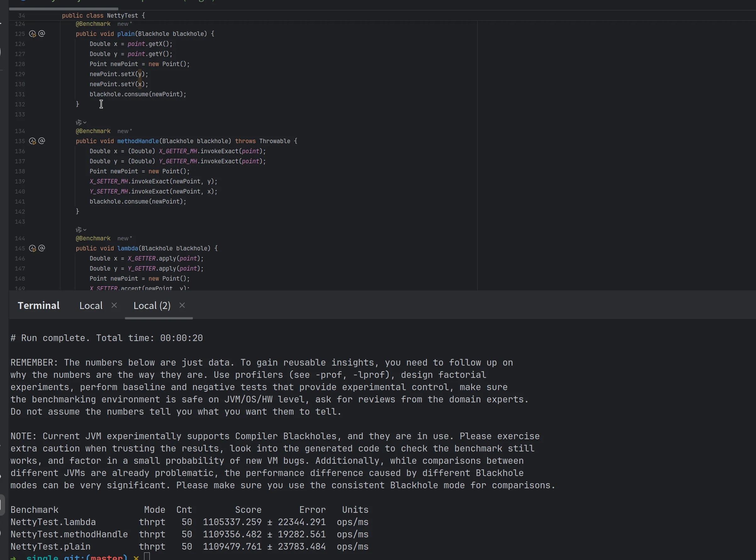
Task: Click the @ gutter icon beside methodHandle method
Action: click(42, 141)
